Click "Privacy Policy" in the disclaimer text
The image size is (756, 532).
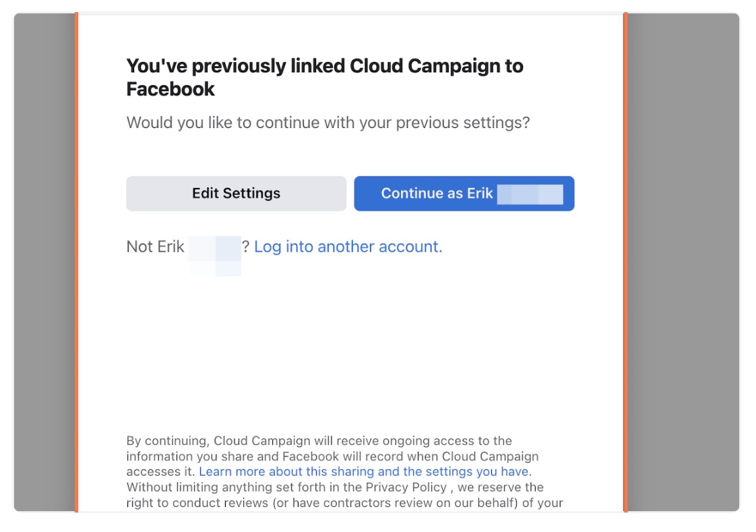[x=406, y=488]
